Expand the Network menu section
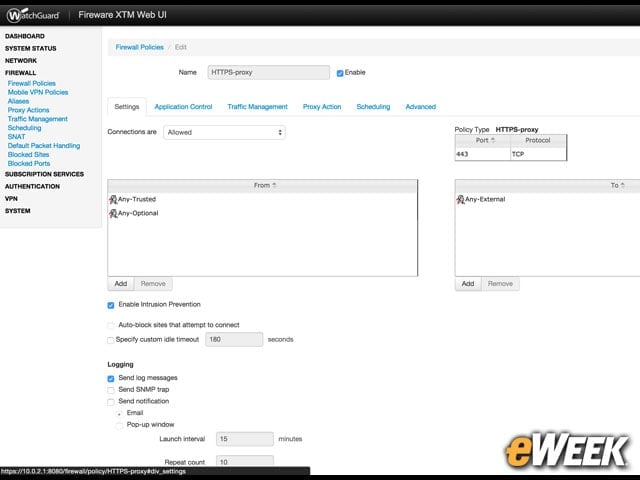640x480 pixels. (21, 60)
